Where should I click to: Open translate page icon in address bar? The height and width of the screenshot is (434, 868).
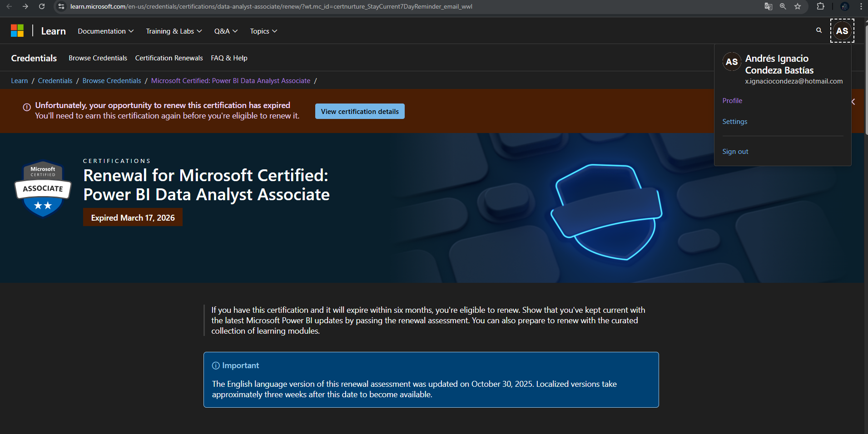coord(769,6)
